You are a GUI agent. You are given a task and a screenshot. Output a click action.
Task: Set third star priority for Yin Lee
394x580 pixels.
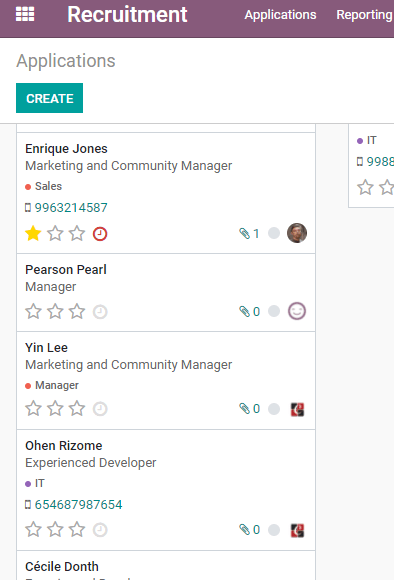click(77, 409)
